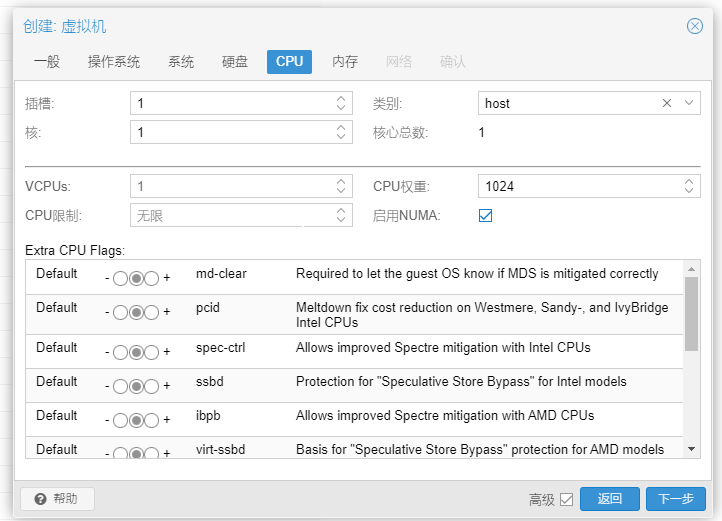Switch to the 硬盘 tab
722x521 pixels.
(235, 62)
